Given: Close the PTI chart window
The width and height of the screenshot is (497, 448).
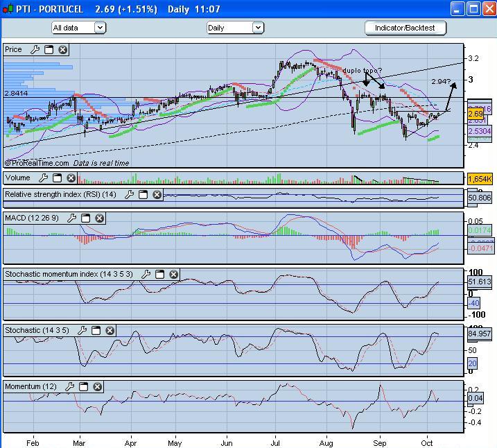Looking at the screenshot, I should click(x=489, y=8).
